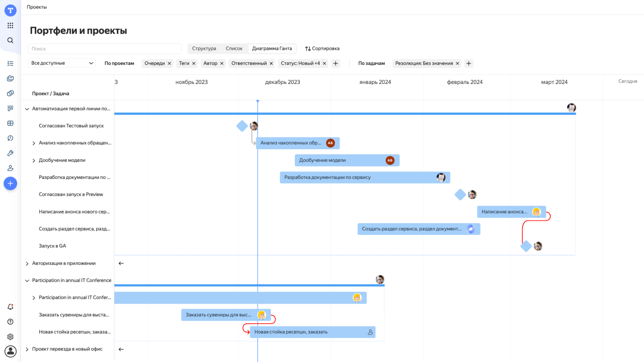Expand Проект переезда в новый офис
This screenshot has width=644, height=362.
(27, 349)
